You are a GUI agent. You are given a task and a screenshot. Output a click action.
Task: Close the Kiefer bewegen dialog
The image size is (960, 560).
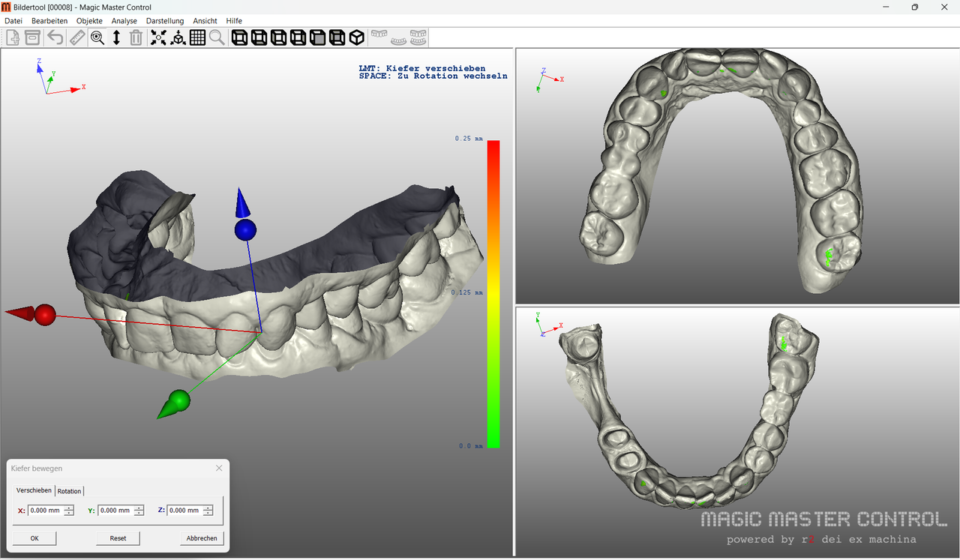point(219,468)
